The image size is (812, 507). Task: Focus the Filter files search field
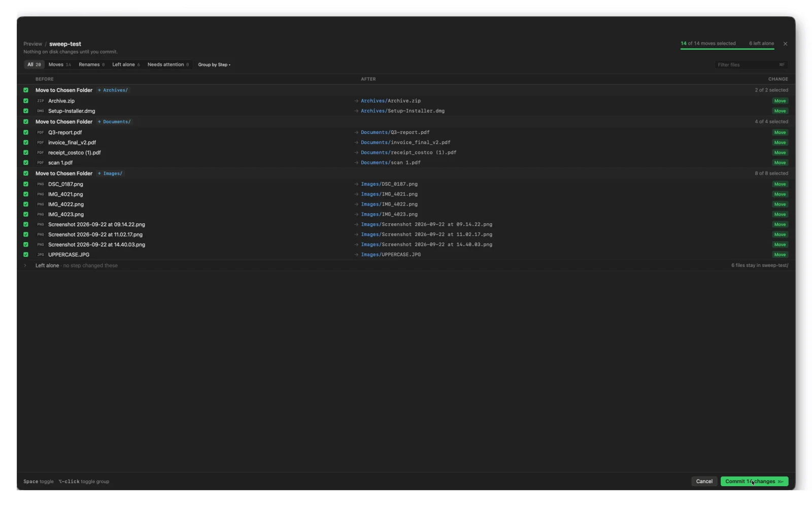click(751, 65)
